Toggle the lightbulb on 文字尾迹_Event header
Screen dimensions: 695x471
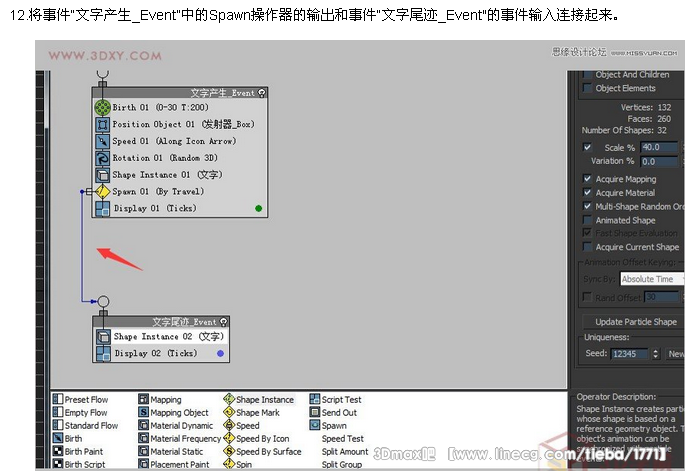(x=224, y=322)
